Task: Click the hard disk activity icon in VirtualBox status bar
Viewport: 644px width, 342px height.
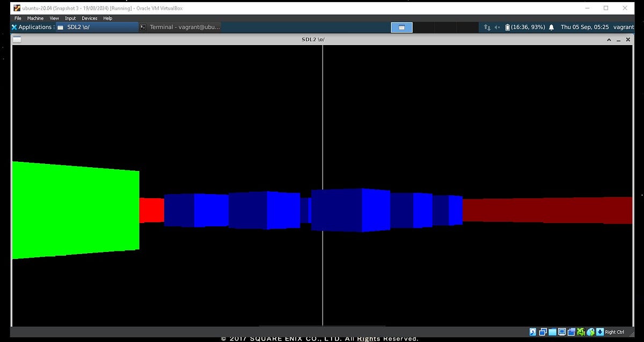Action: coord(532,331)
